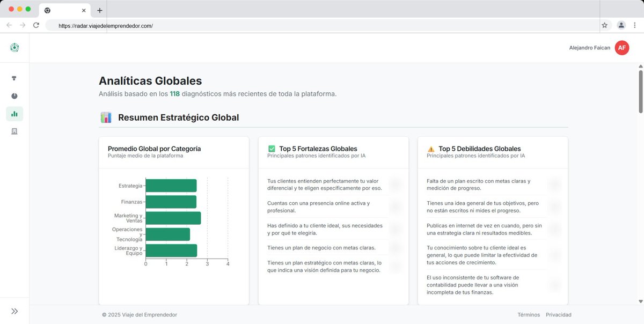The width and height of the screenshot is (644, 324).
Task: Click 'Tienes un plan de negocio' item
Action: pos(321,247)
